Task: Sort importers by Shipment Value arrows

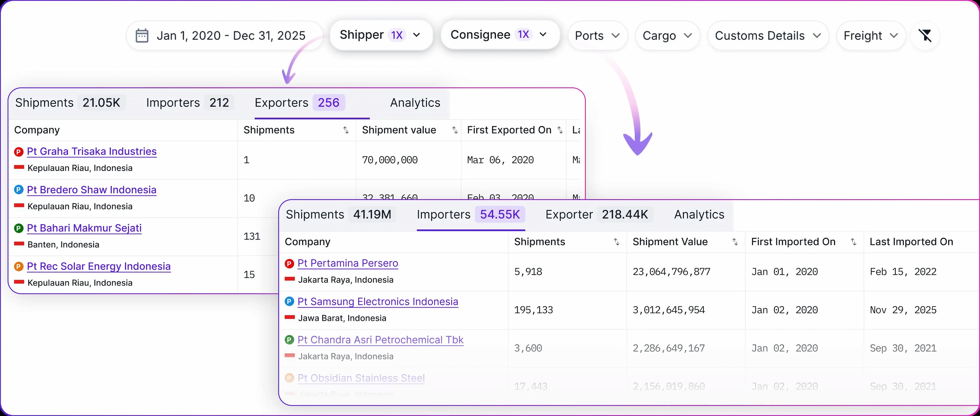Action: point(735,242)
